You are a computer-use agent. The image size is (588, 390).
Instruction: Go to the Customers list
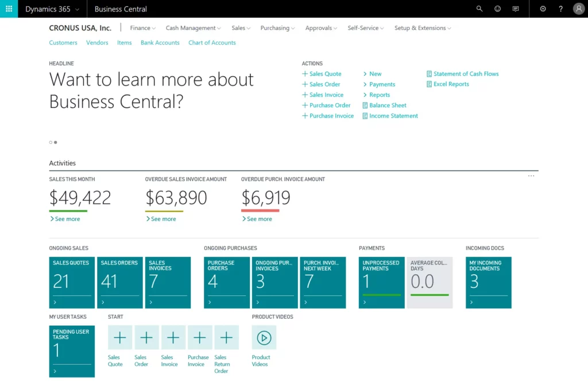coord(63,42)
